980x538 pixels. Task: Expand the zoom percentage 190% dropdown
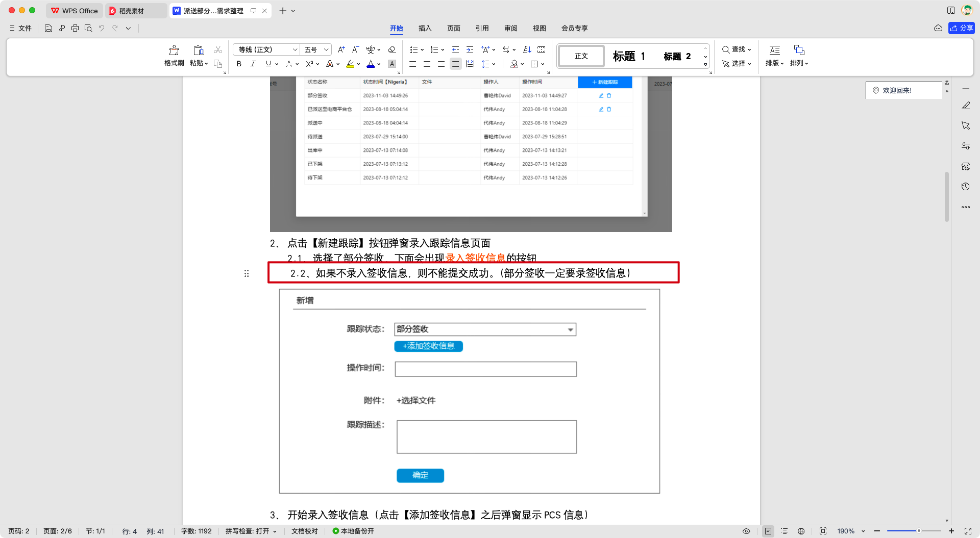(863, 531)
